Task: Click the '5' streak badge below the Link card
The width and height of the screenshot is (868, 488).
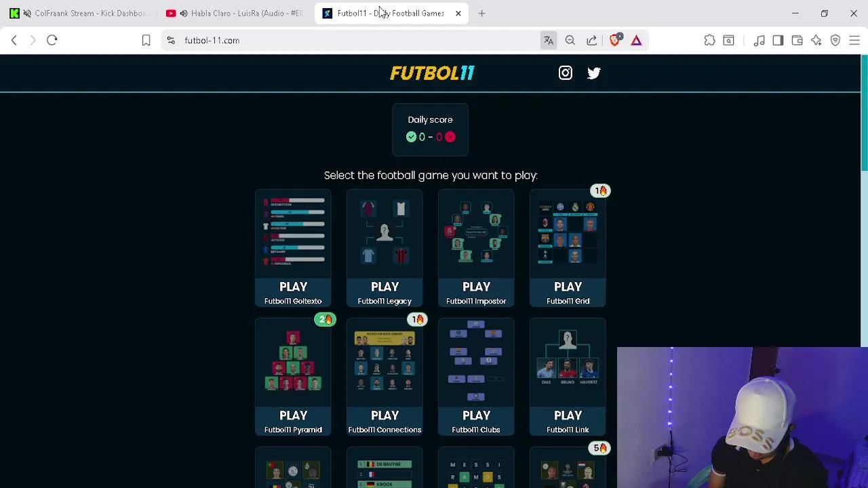Action: (600, 448)
